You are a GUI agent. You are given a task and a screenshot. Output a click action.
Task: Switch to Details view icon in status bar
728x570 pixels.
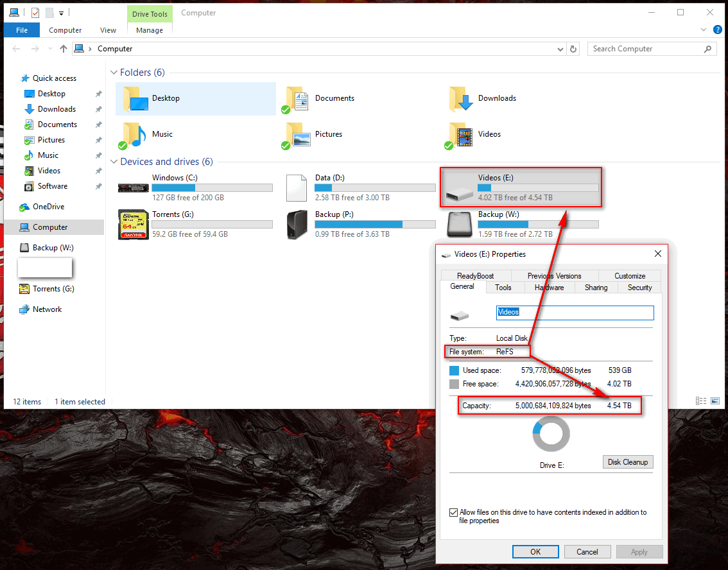click(701, 401)
